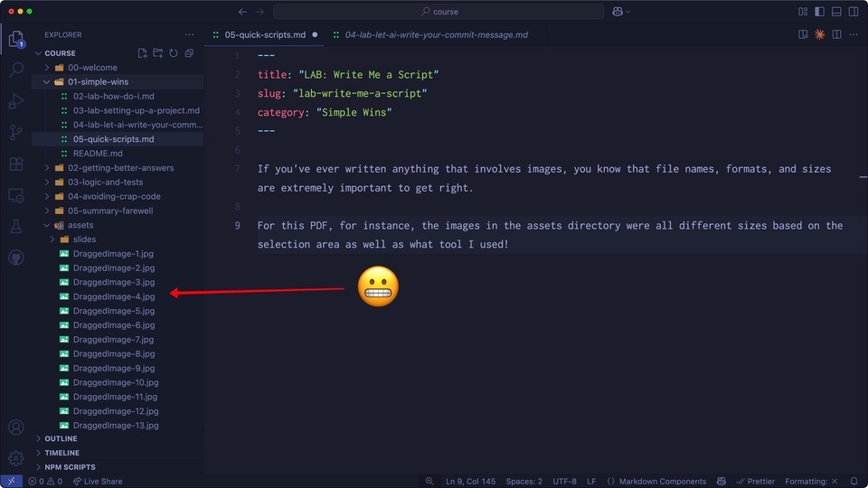Refresh the Explorer file tree
The image size is (868, 488).
(174, 53)
